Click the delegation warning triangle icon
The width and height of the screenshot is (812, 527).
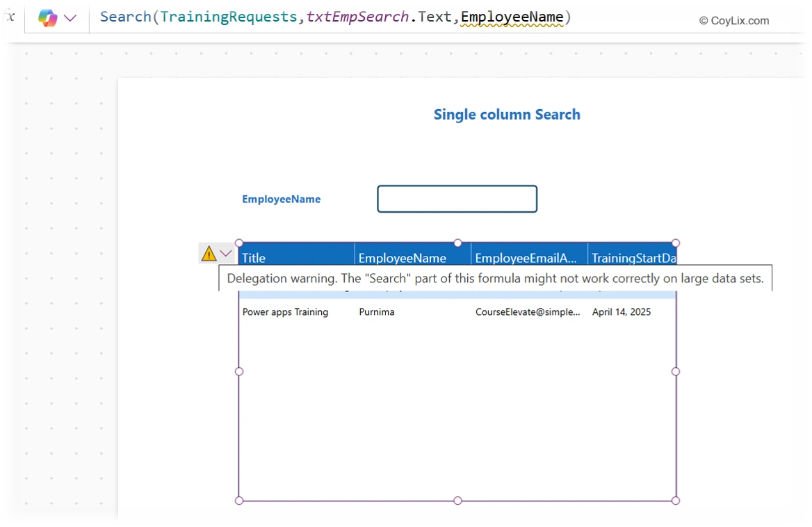tap(208, 253)
